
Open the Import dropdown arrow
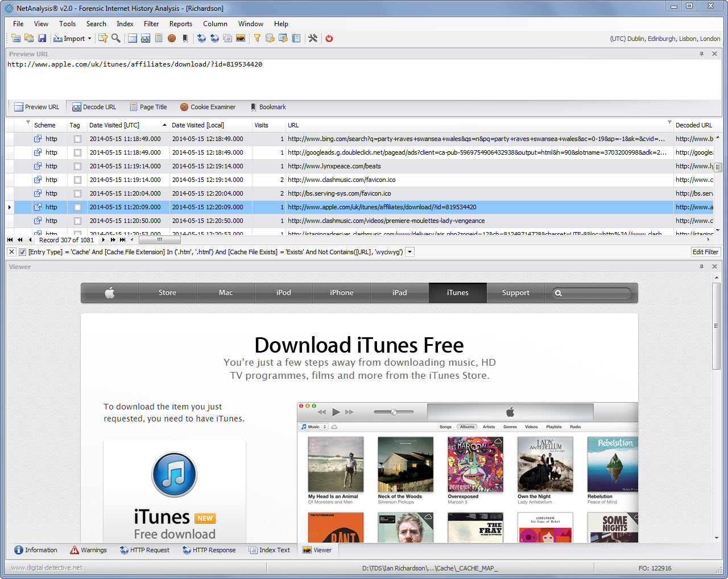click(x=89, y=39)
